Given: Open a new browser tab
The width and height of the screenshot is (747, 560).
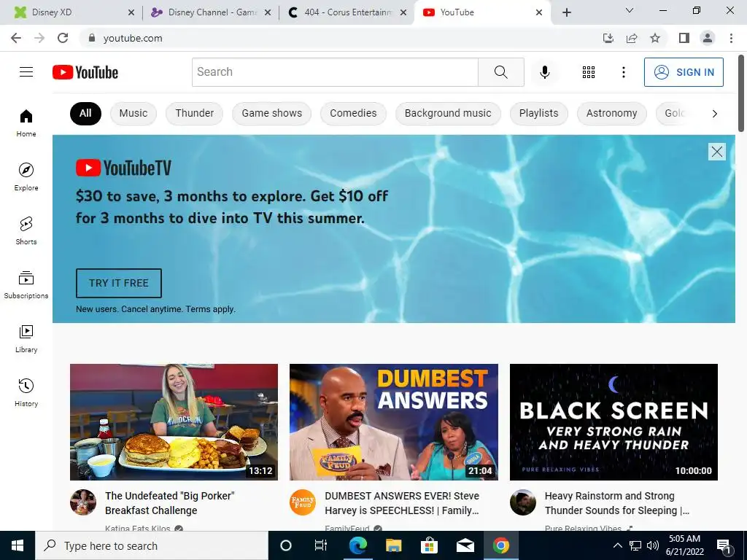Looking at the screenshot, I should [566, 12].
